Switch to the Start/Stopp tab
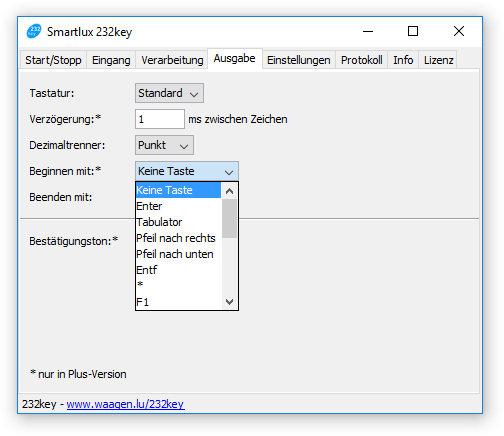The height and width of the screenshot is (436, 504). click(x=53, y=60)
